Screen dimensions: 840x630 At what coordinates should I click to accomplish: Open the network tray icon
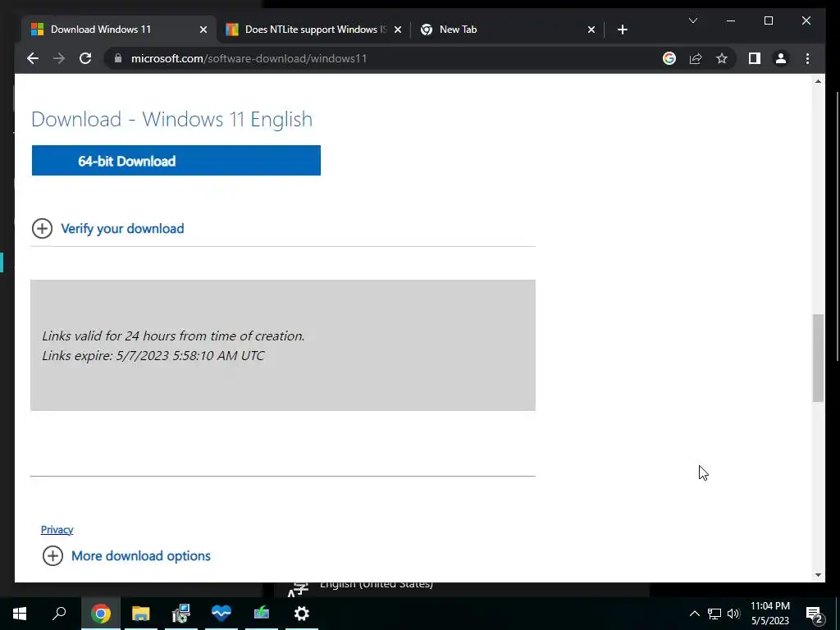(714, 614)
